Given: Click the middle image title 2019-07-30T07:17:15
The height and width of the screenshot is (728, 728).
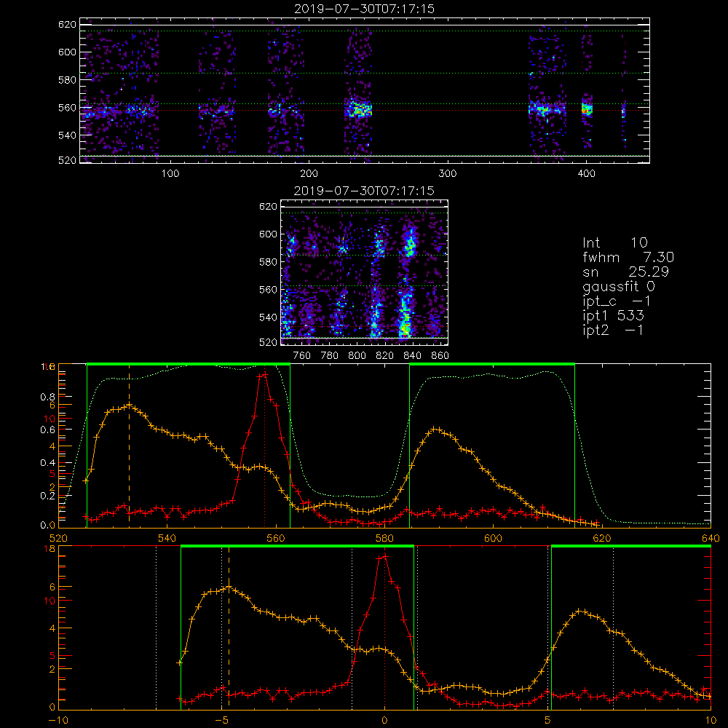Looking at the screenshot, I should point(364,191).
